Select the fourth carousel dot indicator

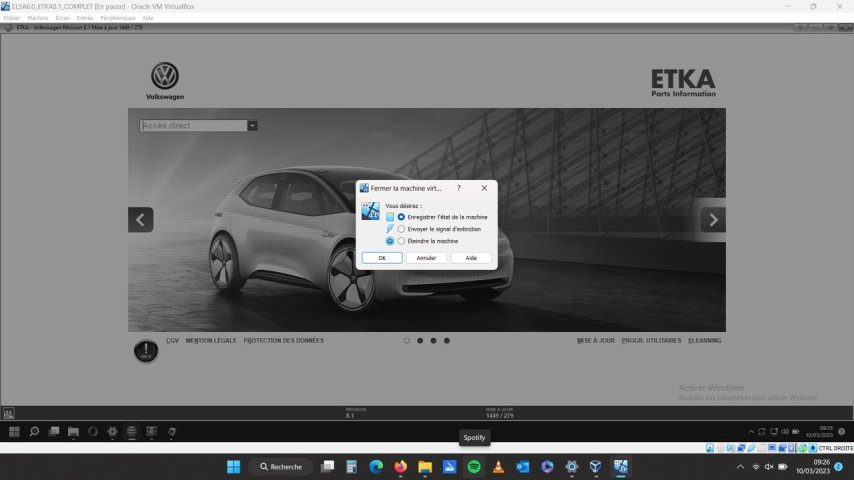click(447, 341)
